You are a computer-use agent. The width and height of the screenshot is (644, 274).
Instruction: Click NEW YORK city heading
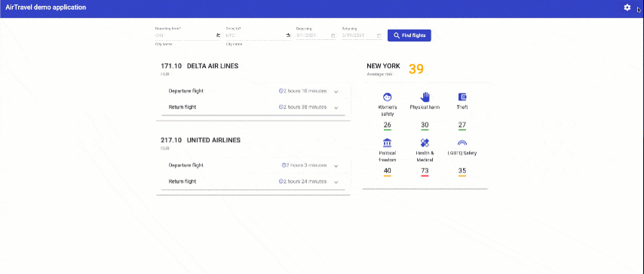point(383,66)
